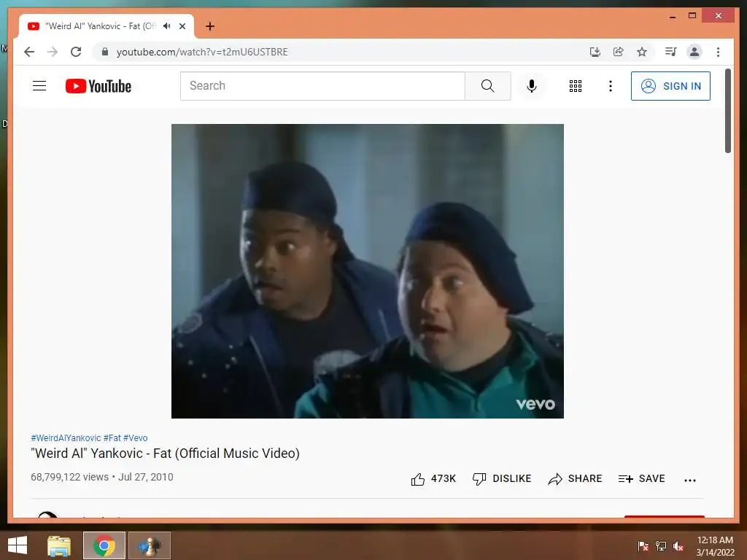
Task: Open the taskbar clock and date
Action: [x=715, y=546]
